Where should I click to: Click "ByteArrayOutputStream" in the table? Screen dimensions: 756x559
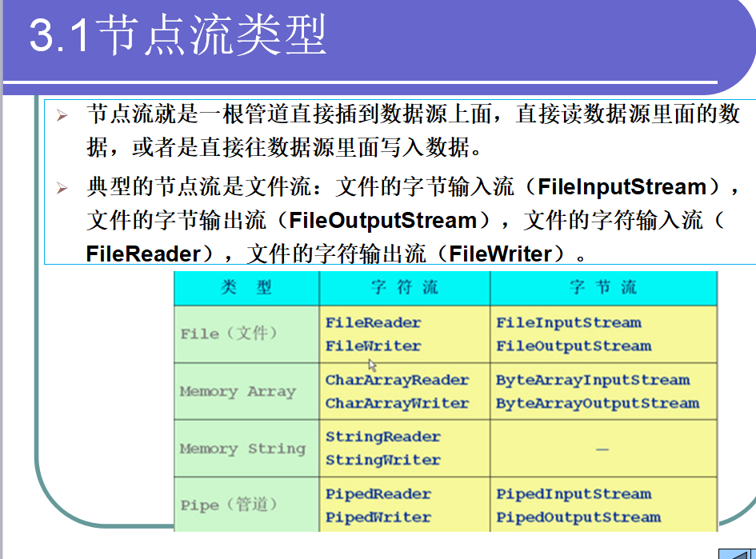click(x=598, y=403)
